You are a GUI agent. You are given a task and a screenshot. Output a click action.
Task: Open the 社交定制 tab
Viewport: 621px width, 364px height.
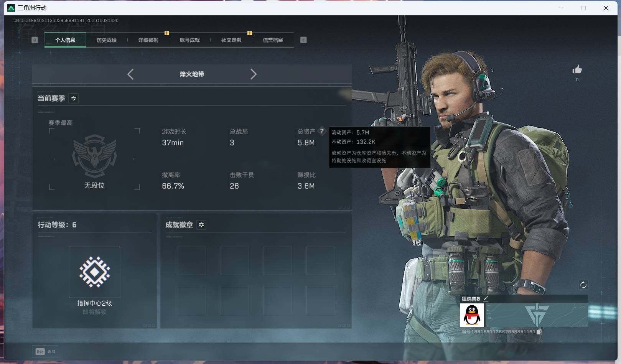pos(231,40)
